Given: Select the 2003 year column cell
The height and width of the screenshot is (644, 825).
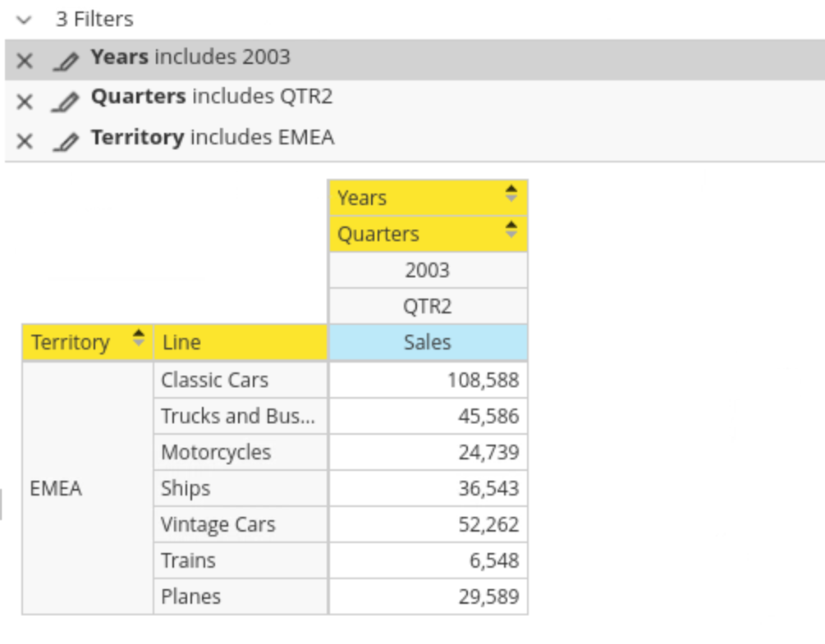Looking at the screenshot, I should click(427, 270).
